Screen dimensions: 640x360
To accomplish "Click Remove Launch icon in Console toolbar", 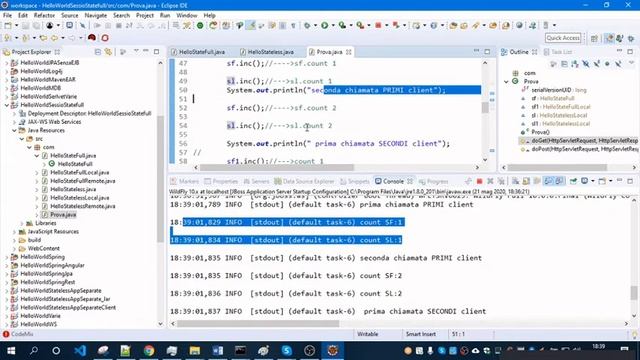I will click(x=490, y=181).
